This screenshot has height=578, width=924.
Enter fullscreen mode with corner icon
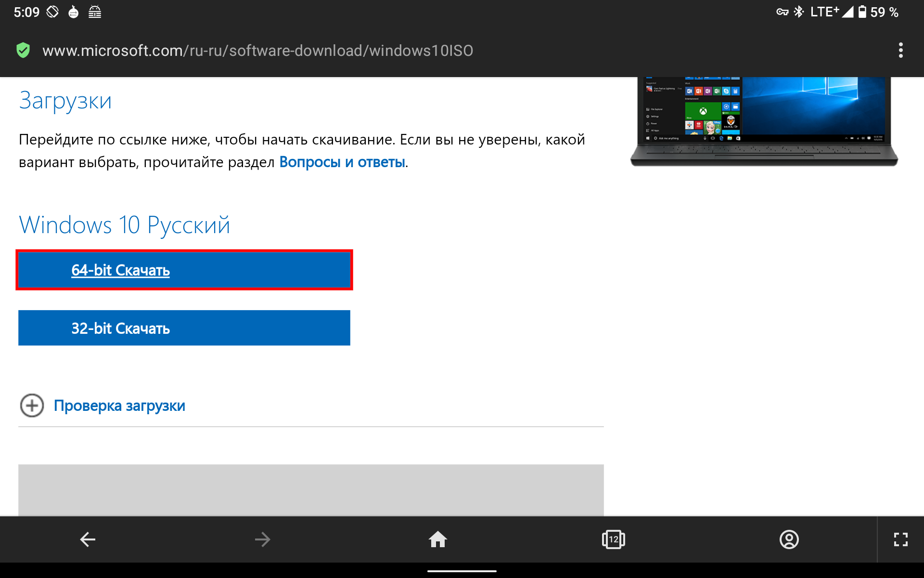[900, 539]
